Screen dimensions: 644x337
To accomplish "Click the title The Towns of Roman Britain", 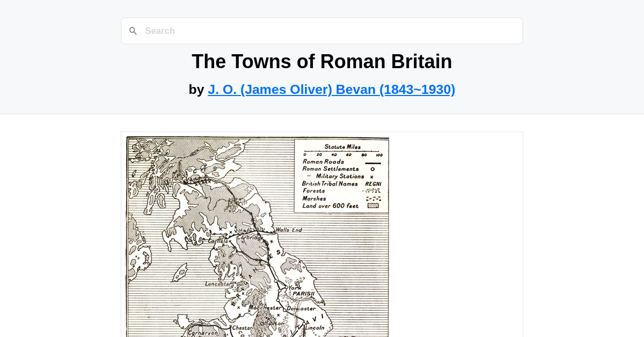I will 321,61.
